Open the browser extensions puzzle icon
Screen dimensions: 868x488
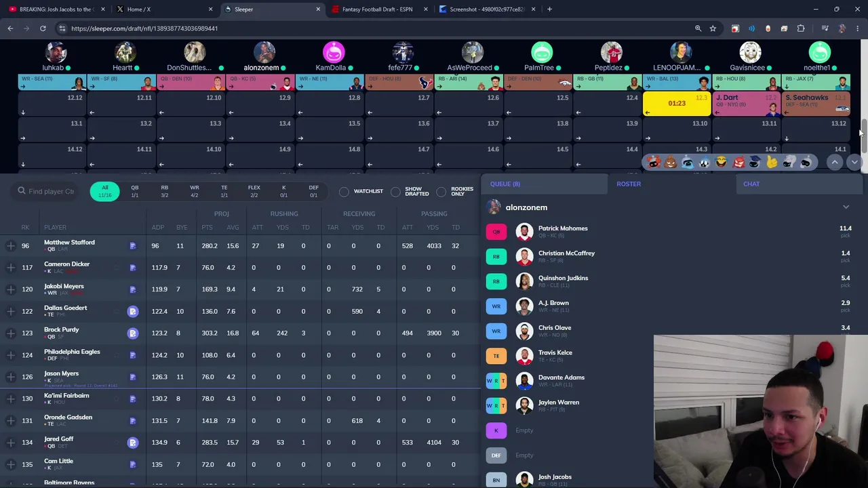click(801, 28)
